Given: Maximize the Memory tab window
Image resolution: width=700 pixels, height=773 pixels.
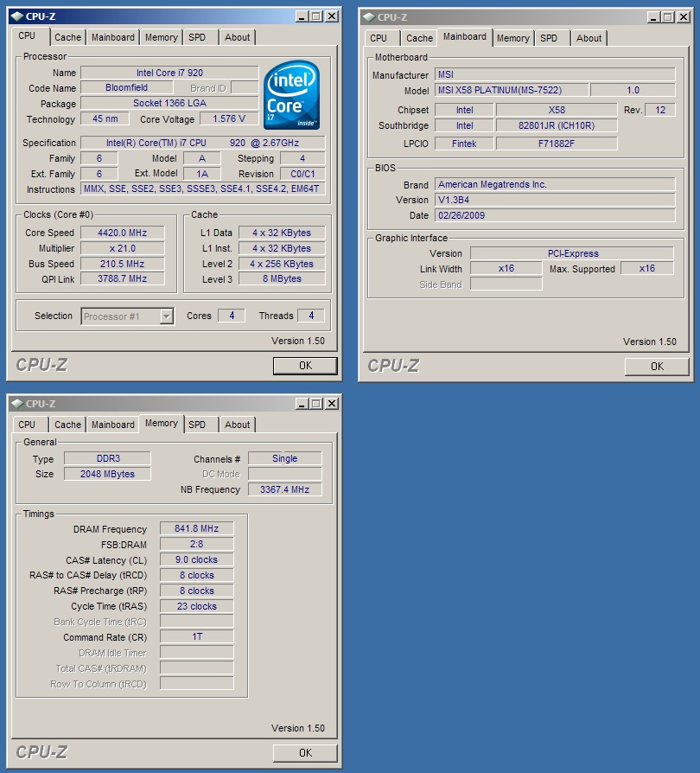Looking at the screenshot, I should 315,404.
